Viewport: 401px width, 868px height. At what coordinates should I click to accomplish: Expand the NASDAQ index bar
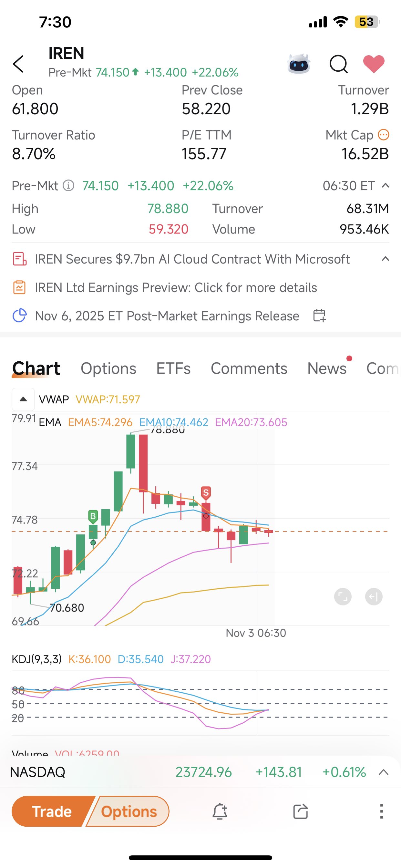tap(384, 772)
